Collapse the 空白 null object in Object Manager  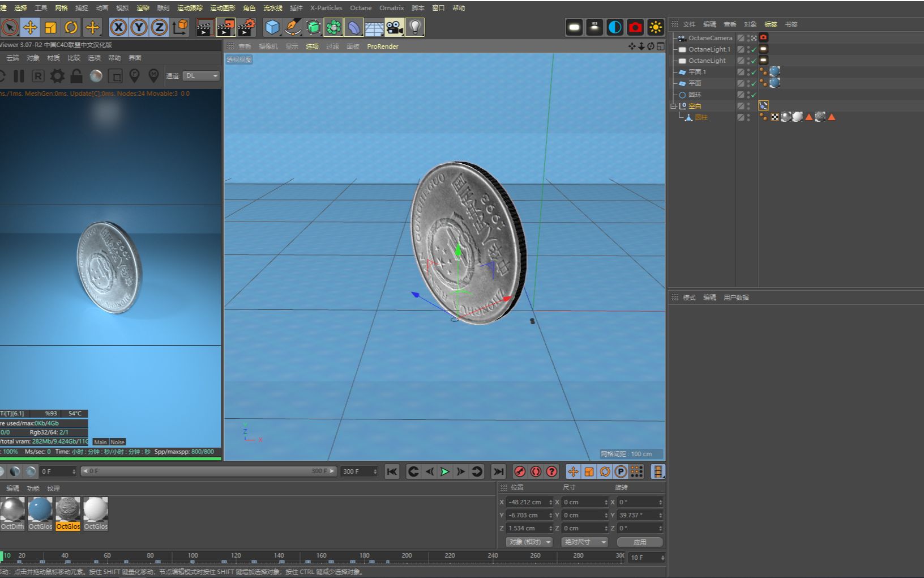click(x=674, y=107)
